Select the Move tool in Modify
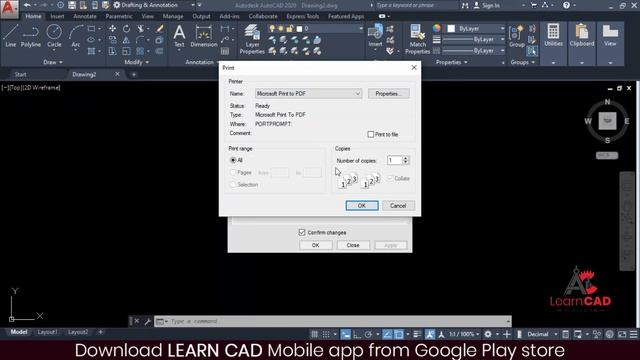This screenshot has height=360, width=640. pyautogui.click(x=112, y=29)
